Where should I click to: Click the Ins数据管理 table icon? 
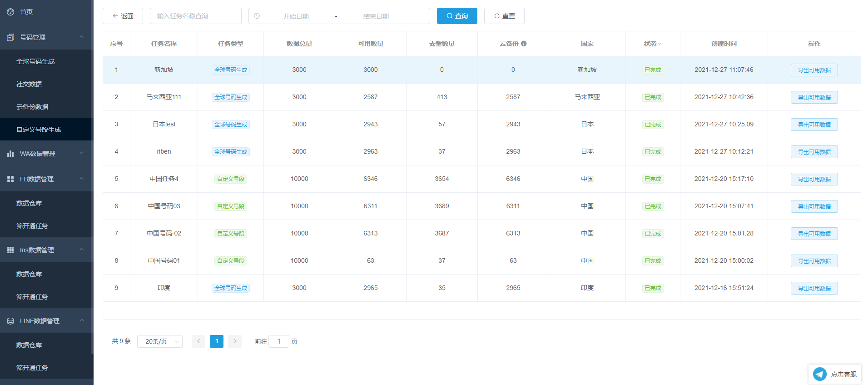coord(10,250)
